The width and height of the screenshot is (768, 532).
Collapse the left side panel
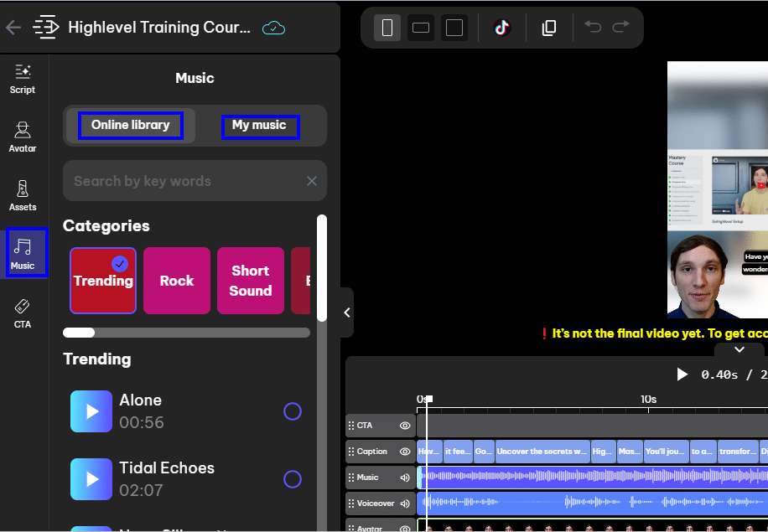point(347,312)
